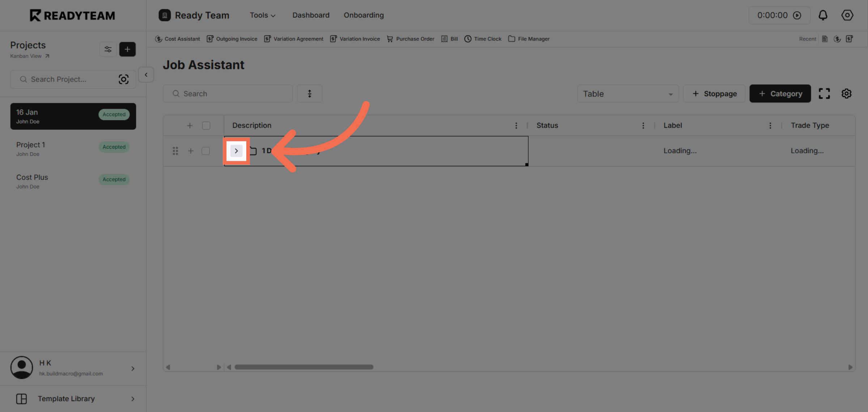Open the Tools dropdown menu
The width and height of the screenshot is (868, 412).
click(x=263, y=15)
